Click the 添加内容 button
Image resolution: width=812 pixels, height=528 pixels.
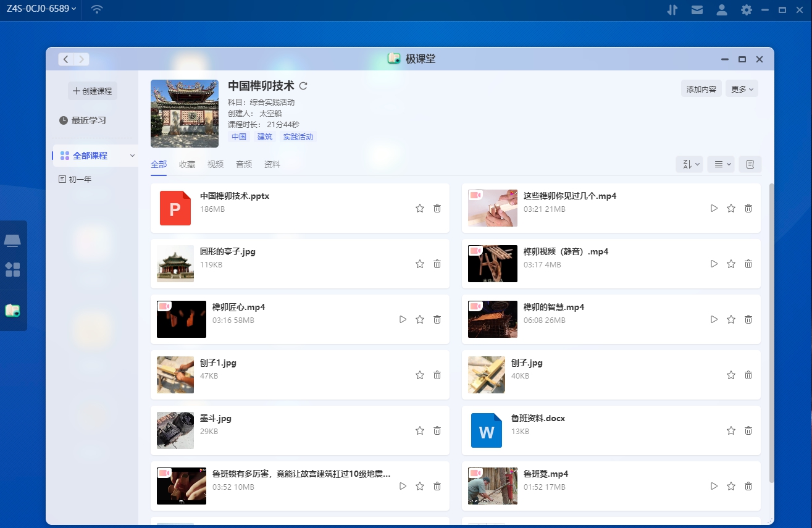702,88
